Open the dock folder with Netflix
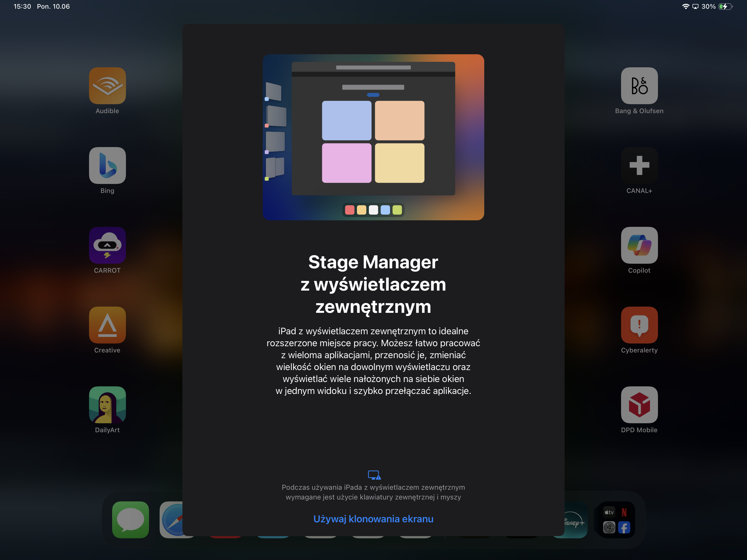Image resolution: width=747 pixels, height=560 pixels. click(x=616, y=520)
